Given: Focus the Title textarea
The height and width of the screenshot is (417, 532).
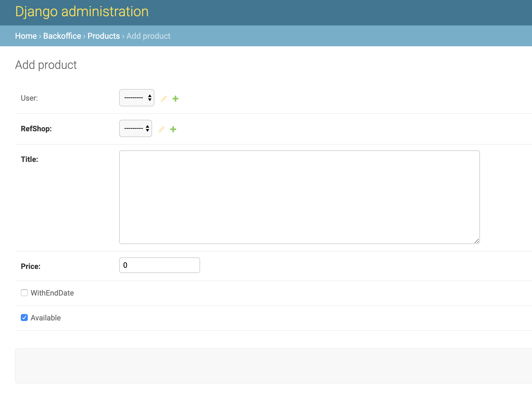Looking at the screenshot, I should point(299,197).
